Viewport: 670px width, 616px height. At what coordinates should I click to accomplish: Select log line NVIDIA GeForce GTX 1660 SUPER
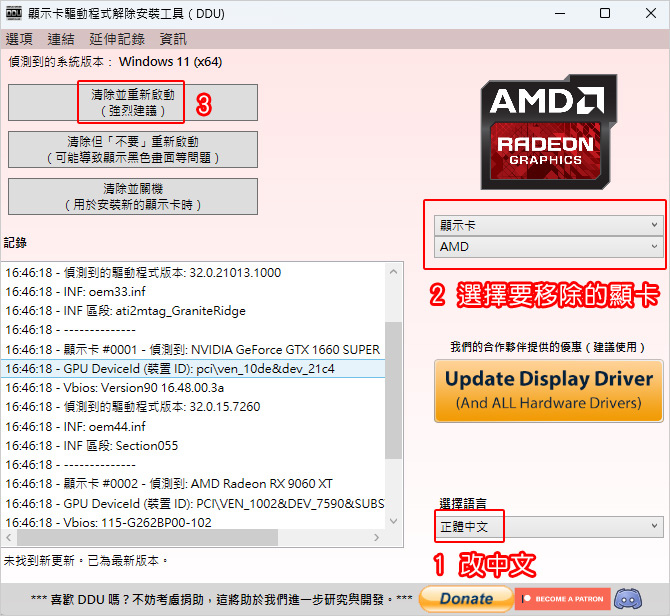(x=193, y=349)
